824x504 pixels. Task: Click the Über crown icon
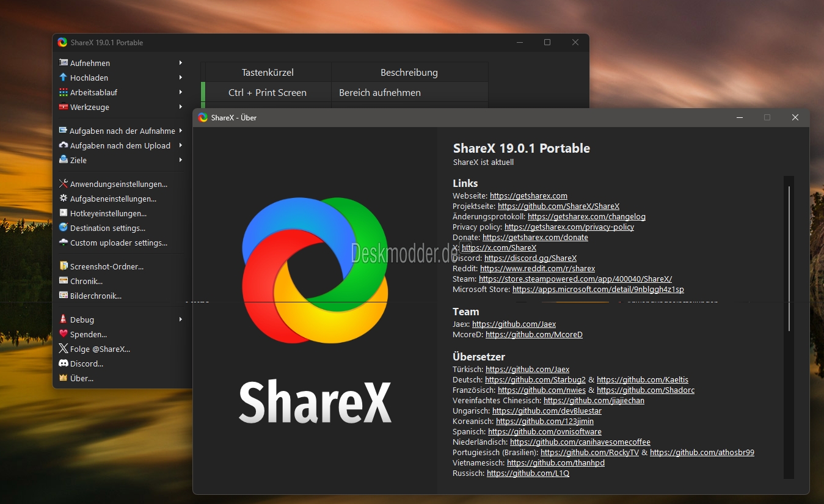point(64,378)
